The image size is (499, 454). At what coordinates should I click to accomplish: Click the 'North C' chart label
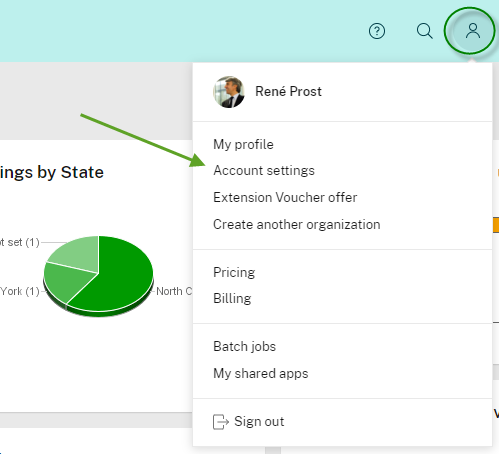click(174, 291)
